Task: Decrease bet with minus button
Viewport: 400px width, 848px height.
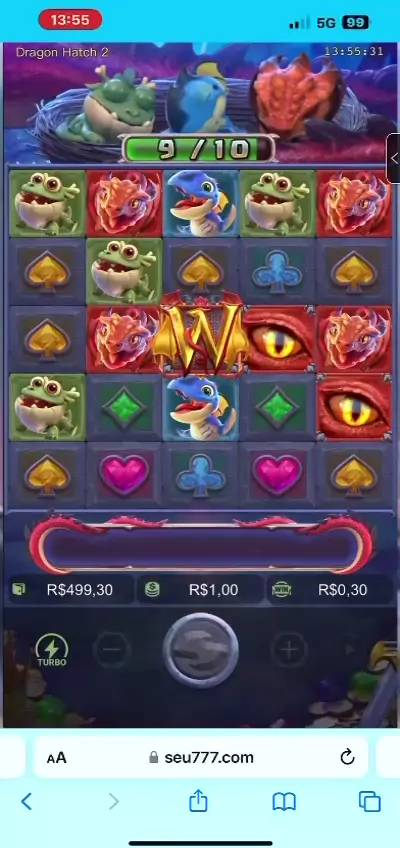Action: coord(112,650)
